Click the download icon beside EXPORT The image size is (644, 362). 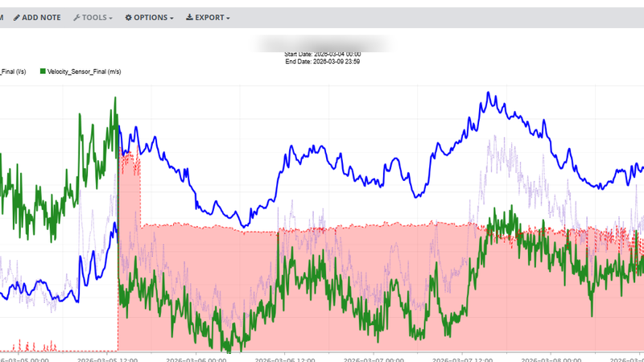(x=189, y=17)
